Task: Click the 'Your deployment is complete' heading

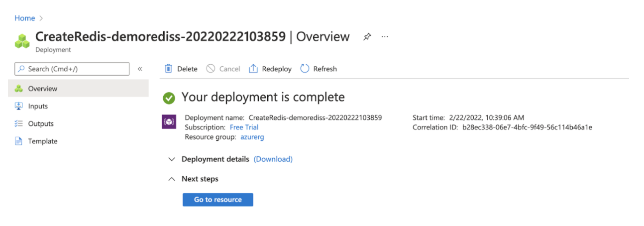Action: 263,97
